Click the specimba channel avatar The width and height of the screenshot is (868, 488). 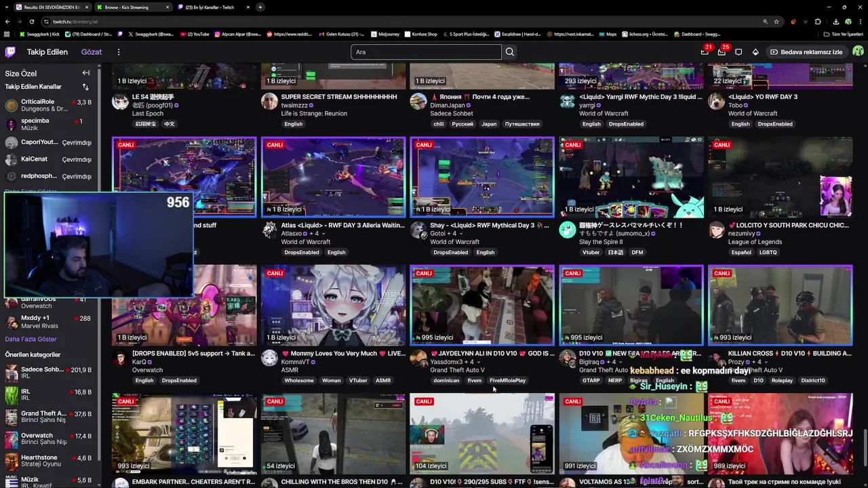[x=12, y=124]
